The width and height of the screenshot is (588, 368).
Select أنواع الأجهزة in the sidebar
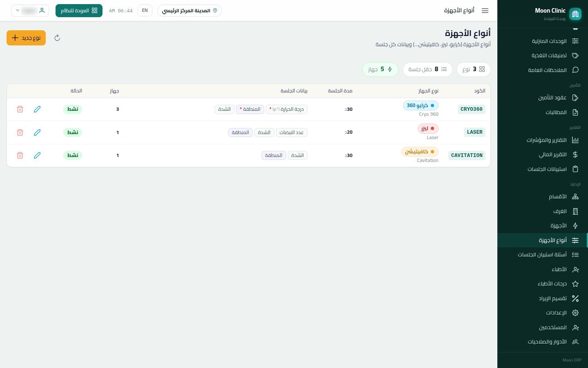click(543, 240)
